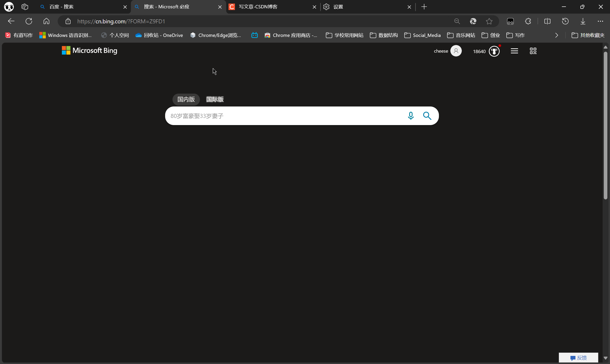Open the Bing QR code icon
The image size is (610, 364).
click(533, 51)
